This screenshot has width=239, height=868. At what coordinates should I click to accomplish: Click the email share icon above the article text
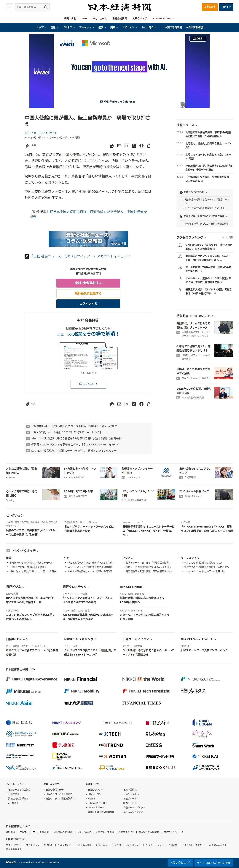(x=119, y=146)
